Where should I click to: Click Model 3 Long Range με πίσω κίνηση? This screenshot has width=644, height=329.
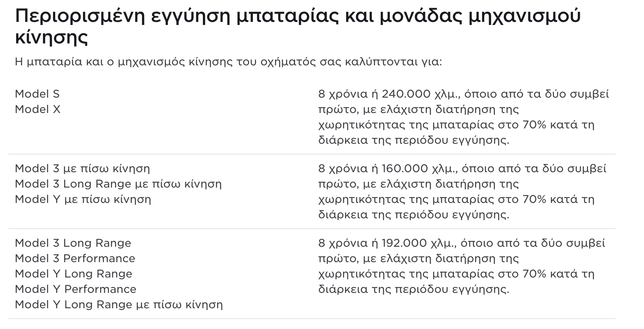coord(118,184)
